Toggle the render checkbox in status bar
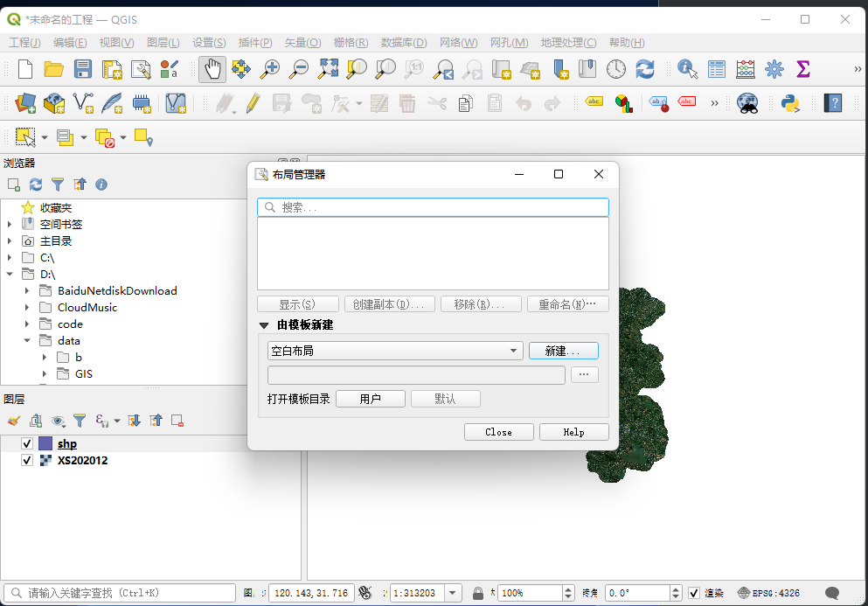 (x=694, y=593)
